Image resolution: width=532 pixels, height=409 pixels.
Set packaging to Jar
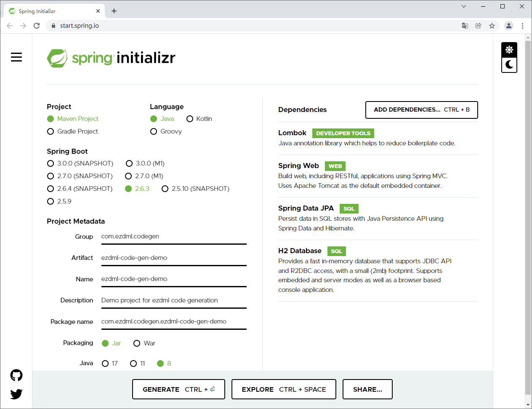[x=112, y=343]
